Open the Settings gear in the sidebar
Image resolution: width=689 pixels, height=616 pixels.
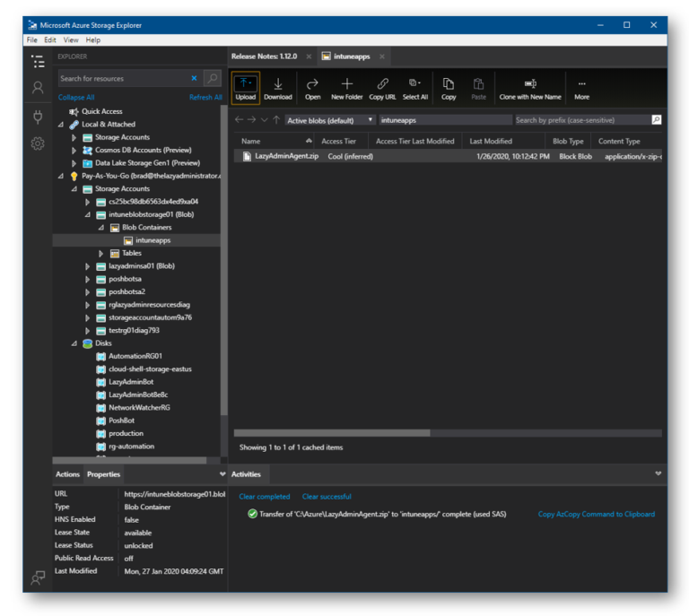click(39, 143)
